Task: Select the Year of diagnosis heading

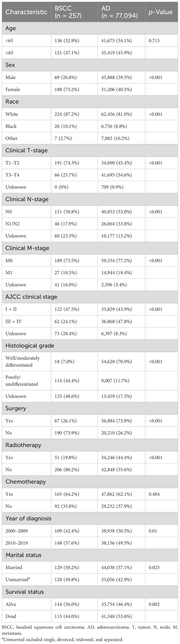Action: (28, 518)
